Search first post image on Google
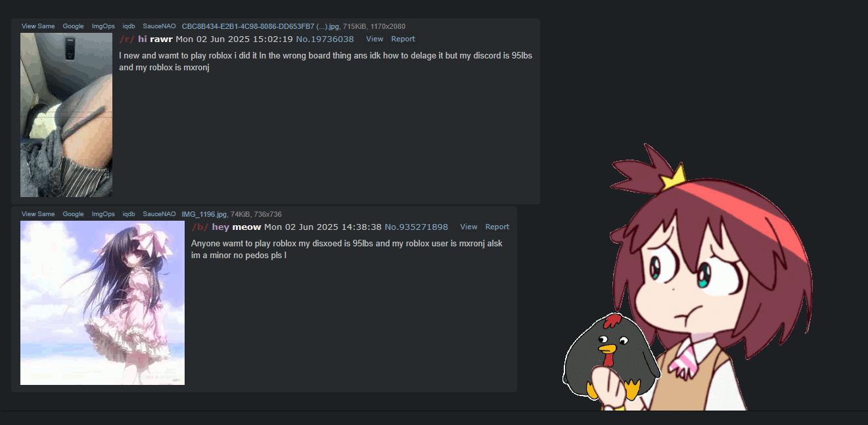 (x=73, y=26)
